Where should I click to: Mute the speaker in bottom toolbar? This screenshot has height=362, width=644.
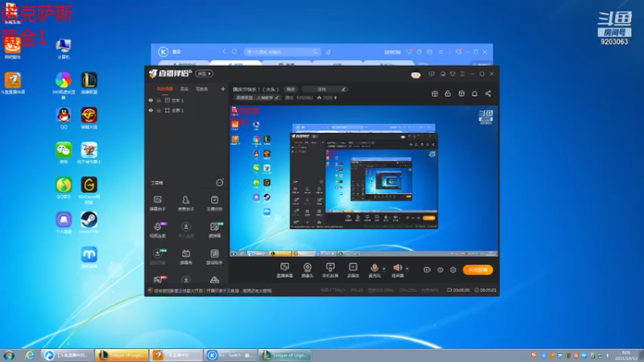coord(397,270)
